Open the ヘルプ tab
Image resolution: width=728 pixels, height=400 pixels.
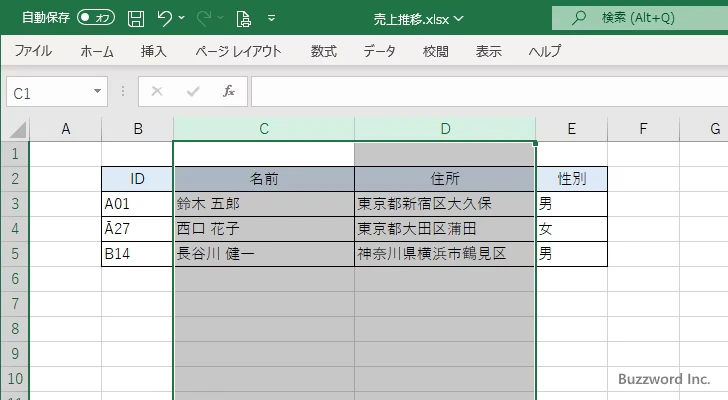545,51
